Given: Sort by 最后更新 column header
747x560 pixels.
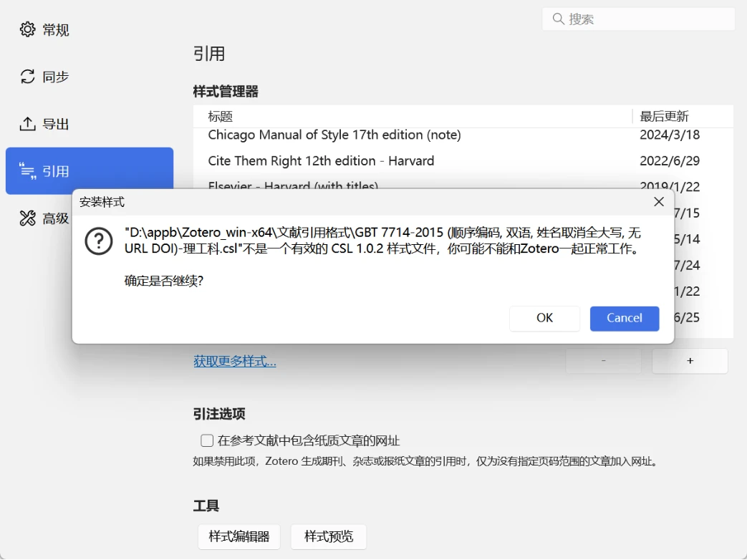Looking at the screenshot, I should pos(683,116).
